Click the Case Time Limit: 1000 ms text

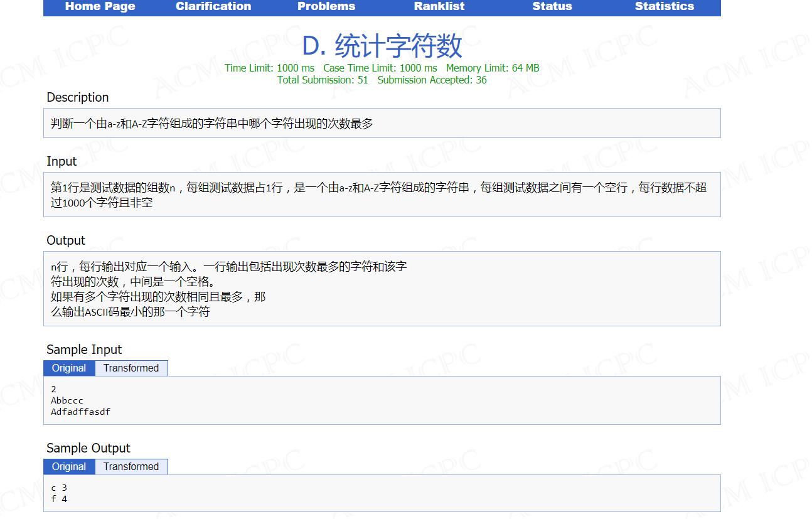point(380,68)
